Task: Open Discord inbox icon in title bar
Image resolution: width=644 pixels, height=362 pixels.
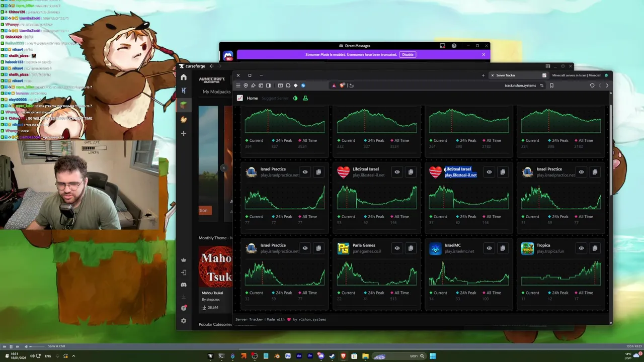Action: [x=442, y=46]
